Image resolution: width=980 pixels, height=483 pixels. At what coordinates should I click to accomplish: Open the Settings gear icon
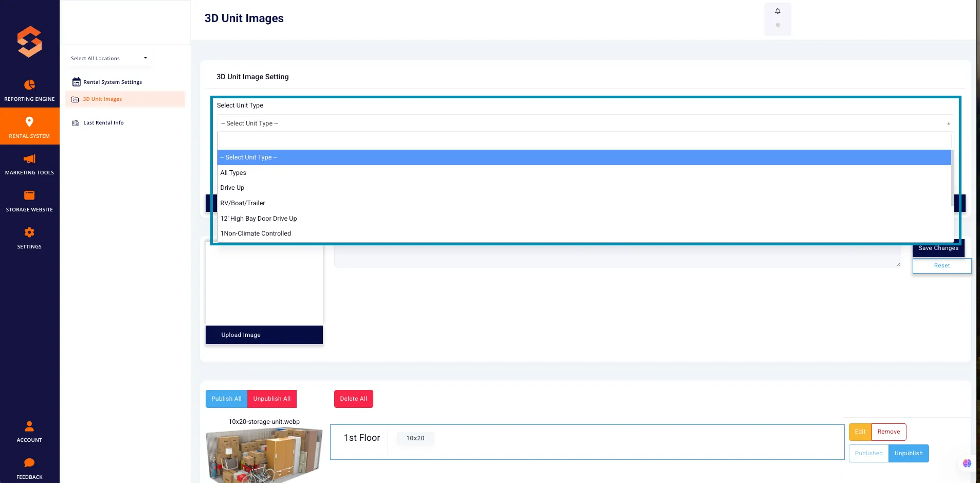point(29,232)
